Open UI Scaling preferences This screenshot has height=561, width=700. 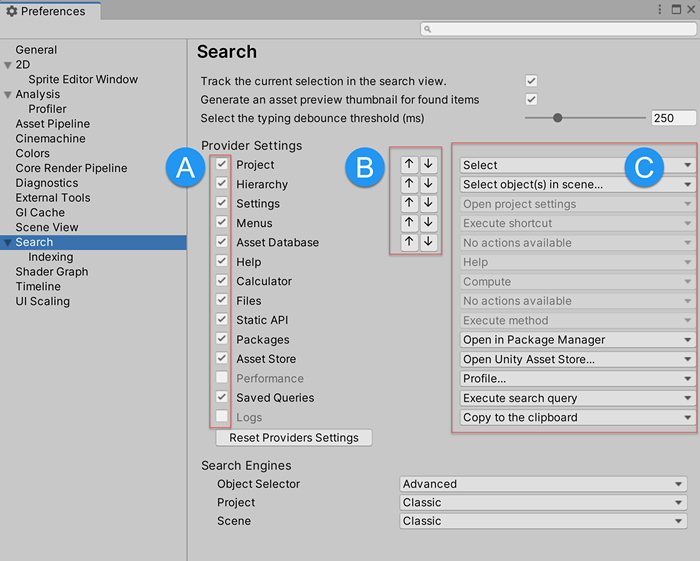tap(42, 301)
